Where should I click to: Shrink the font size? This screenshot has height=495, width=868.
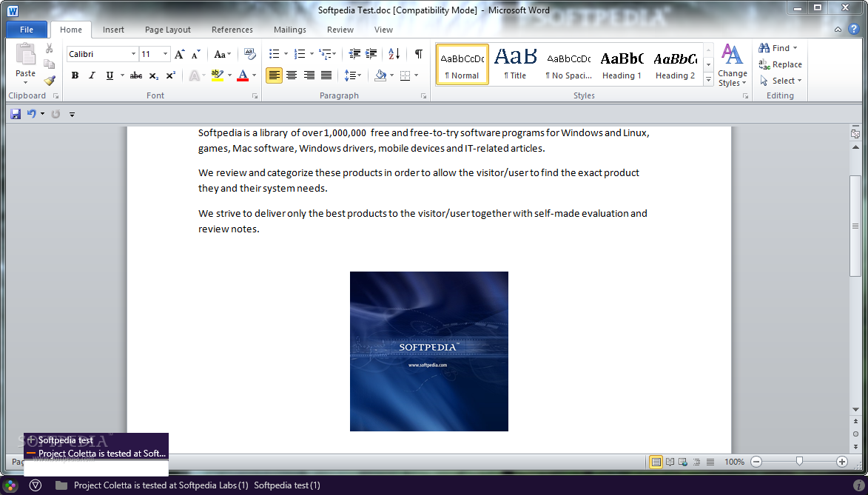(x=196, y=54)
